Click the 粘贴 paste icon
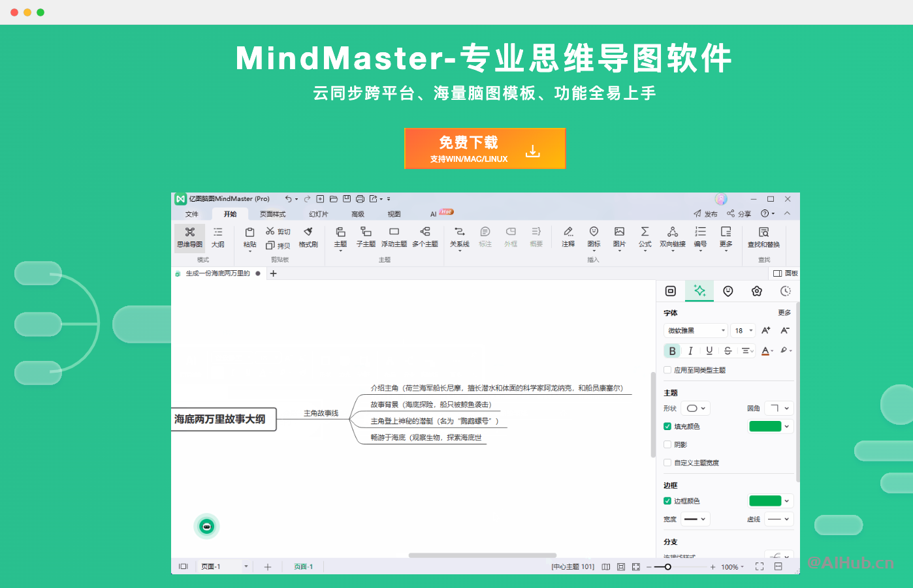The height and width of the screenshot is (588, 913). 249,238
